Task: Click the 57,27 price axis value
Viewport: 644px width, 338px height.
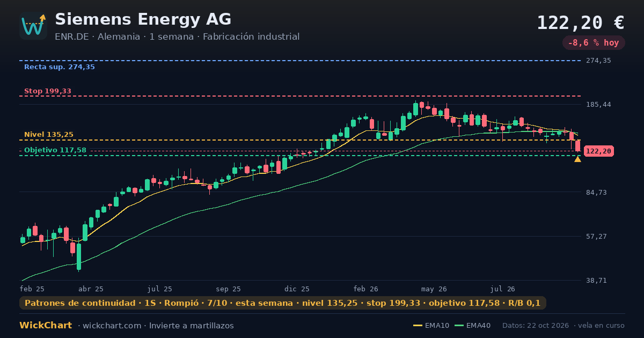Action: coord(597,237)
